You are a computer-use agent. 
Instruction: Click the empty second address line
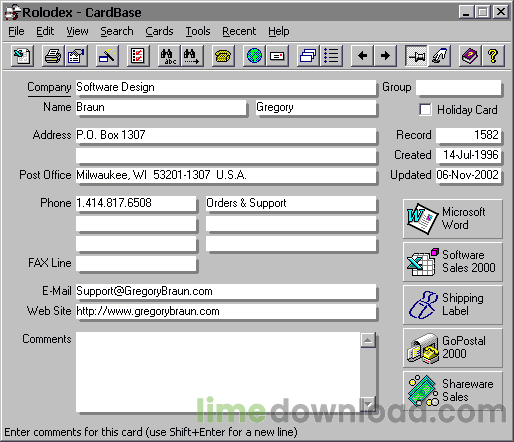pos(226,155)
